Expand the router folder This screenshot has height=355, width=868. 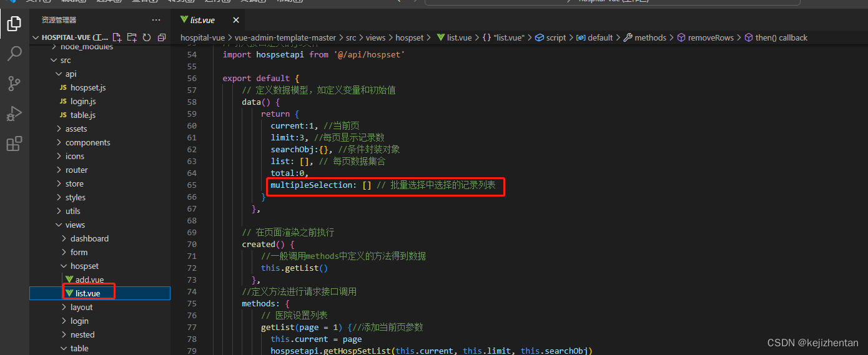click(59, 170)
